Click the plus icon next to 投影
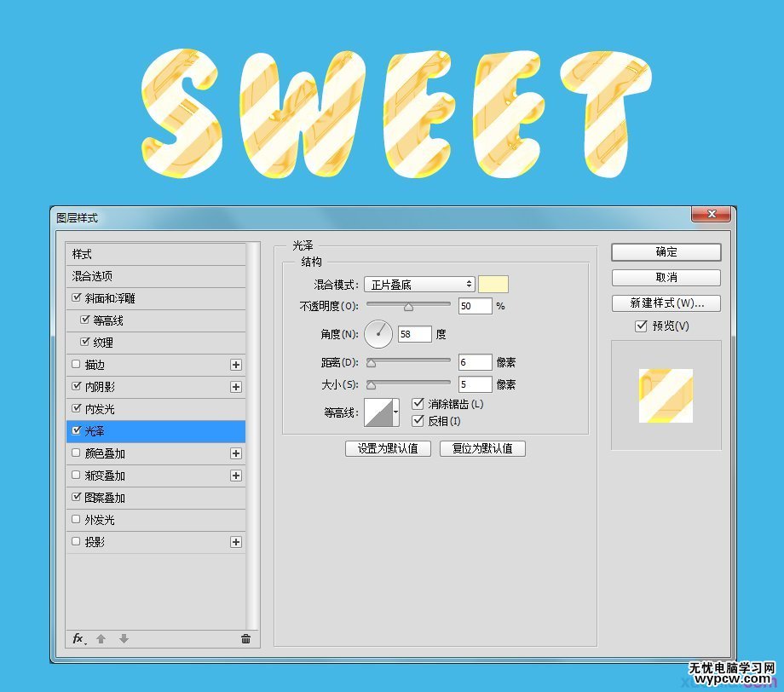This screenshot has height=692, width=784. point(236,541)
